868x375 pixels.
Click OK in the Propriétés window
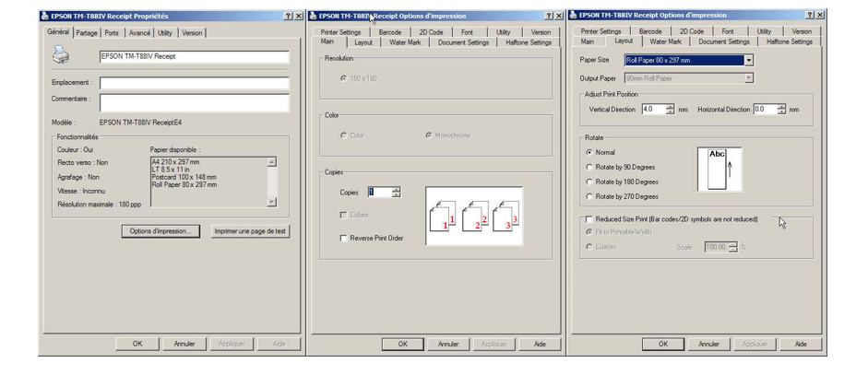pos(137,344)
